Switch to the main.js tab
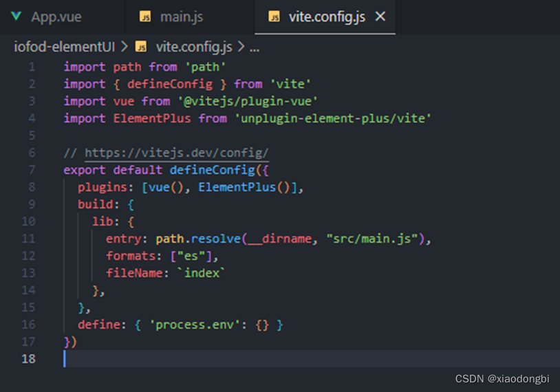The height and width of the screenshot is (392, 560). coord(190,17)
